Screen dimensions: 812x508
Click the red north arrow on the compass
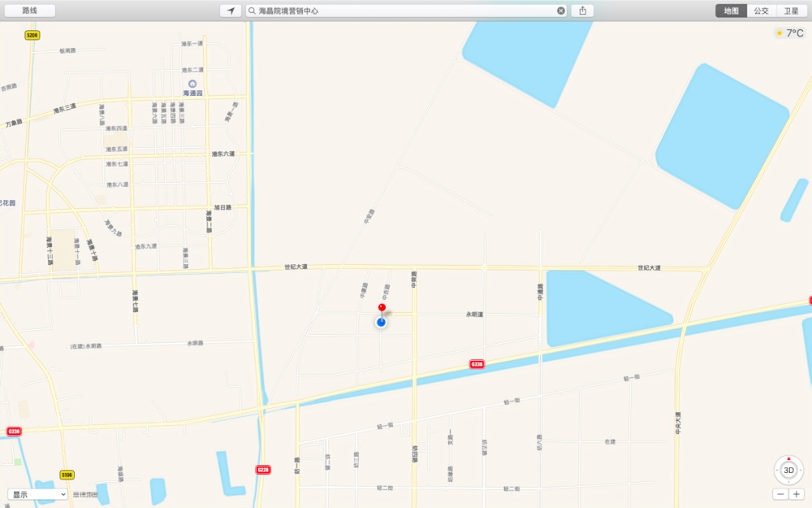pos(788,458)
